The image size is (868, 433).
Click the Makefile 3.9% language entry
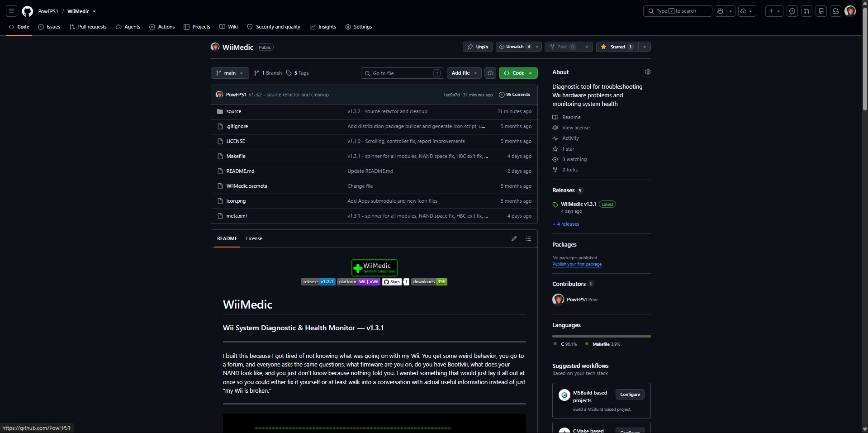603,344
